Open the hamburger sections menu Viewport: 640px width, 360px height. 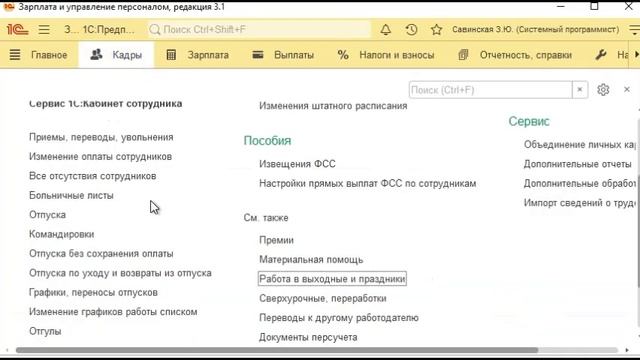(x=44, y=29)
